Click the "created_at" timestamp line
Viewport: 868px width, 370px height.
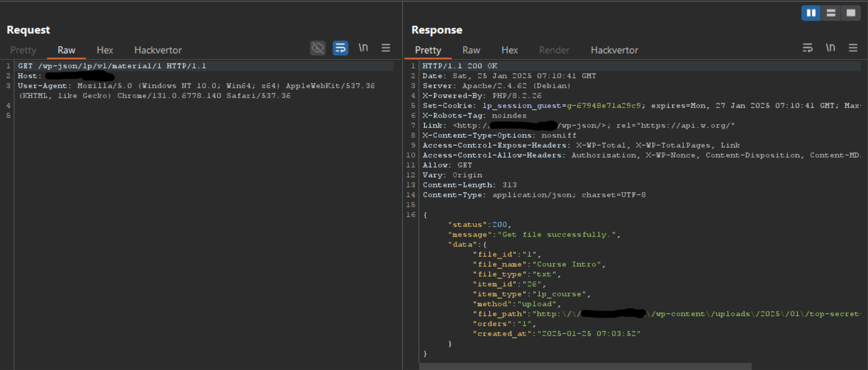(557, 334)
